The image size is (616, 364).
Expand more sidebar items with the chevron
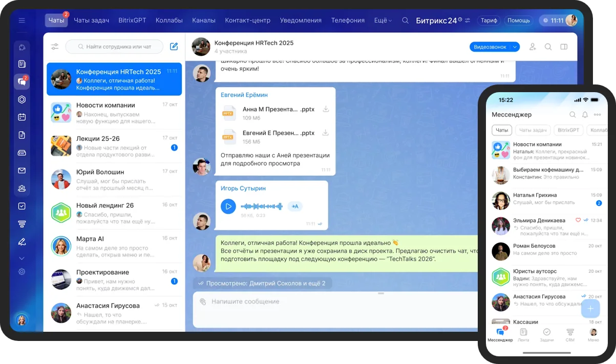tap(22, 258)
